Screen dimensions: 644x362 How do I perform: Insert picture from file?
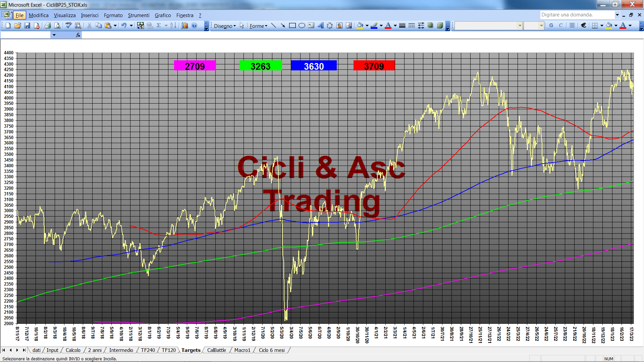click(x=349, y=25)
